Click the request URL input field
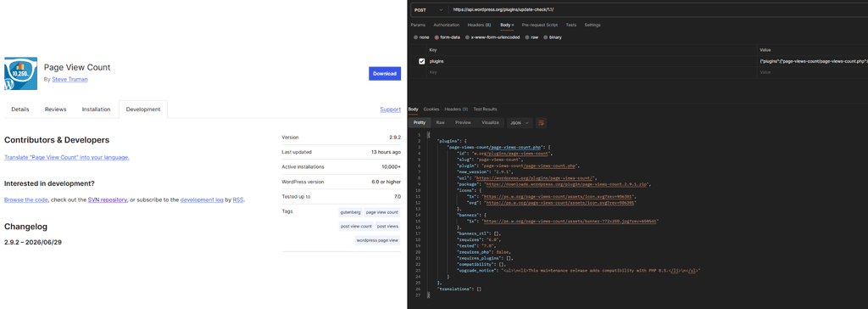Screen dimensions: 868x309 coord(659,10)
